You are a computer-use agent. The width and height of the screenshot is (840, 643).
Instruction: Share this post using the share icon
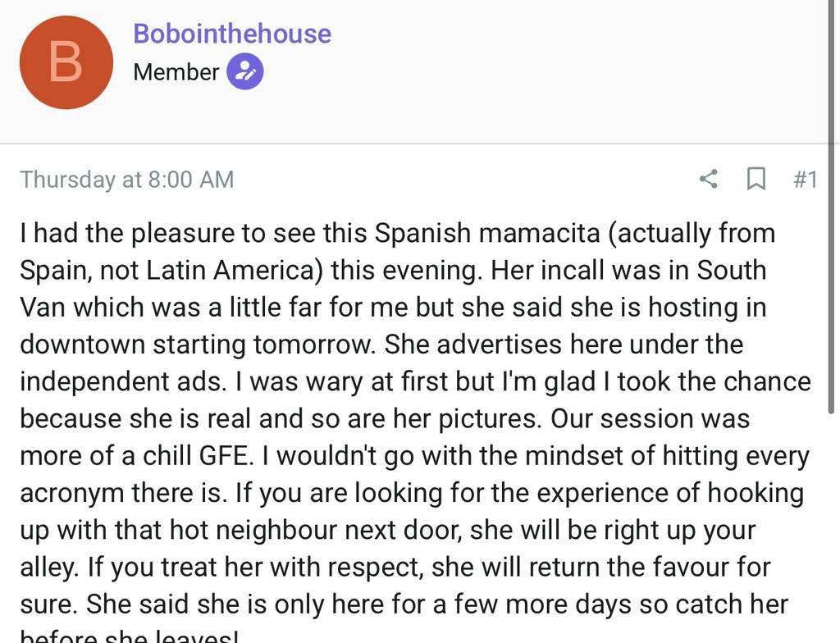(708, 179)
